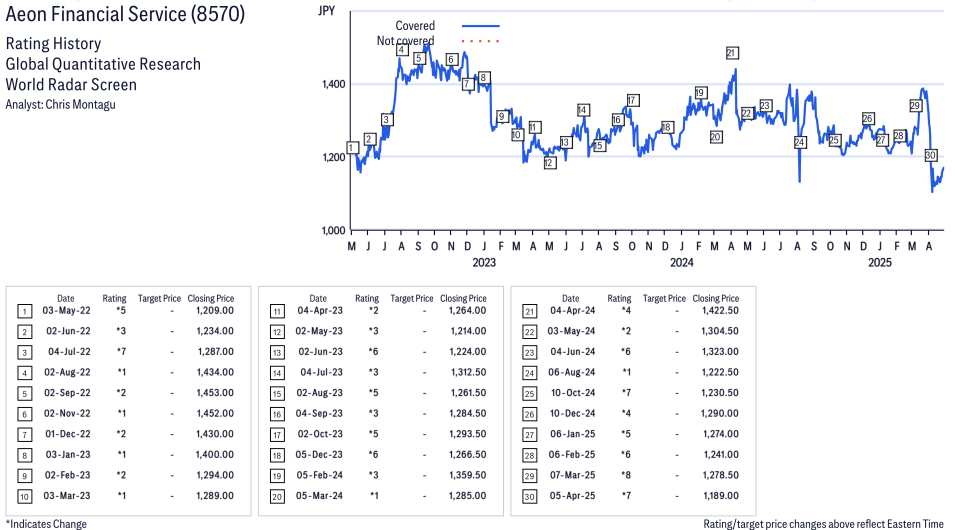Click the date 06-Aug-24 in the table
The height and width of the screenshot is (530, 955).
(572, 372)
